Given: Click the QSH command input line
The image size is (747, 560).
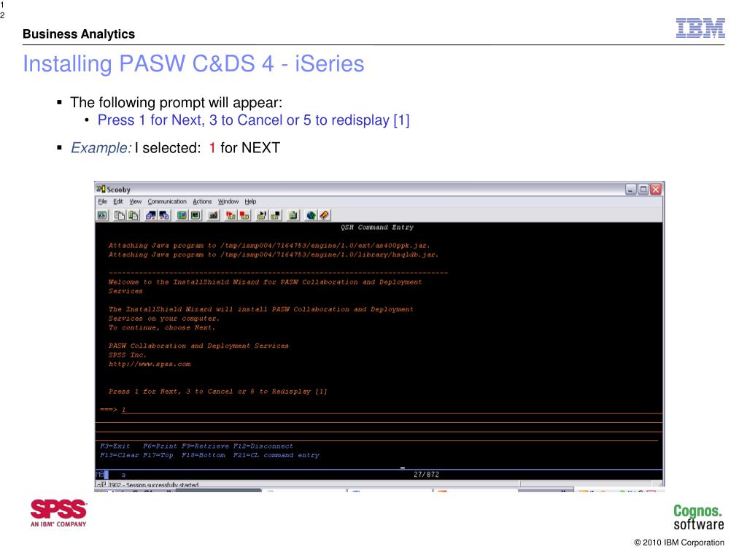Looking at the screenshot, I should click(x=391, y=410).
